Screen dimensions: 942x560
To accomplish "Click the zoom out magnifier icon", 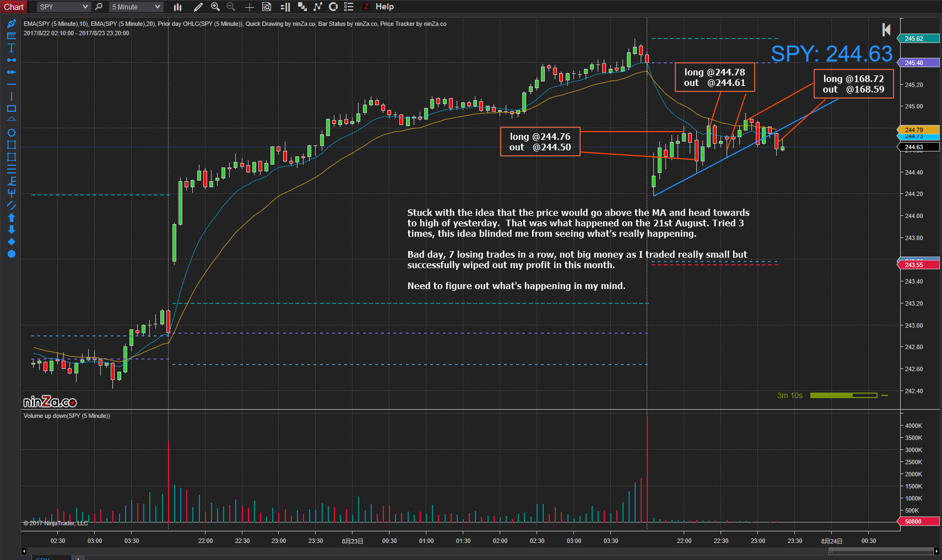I will pos(231,7).
